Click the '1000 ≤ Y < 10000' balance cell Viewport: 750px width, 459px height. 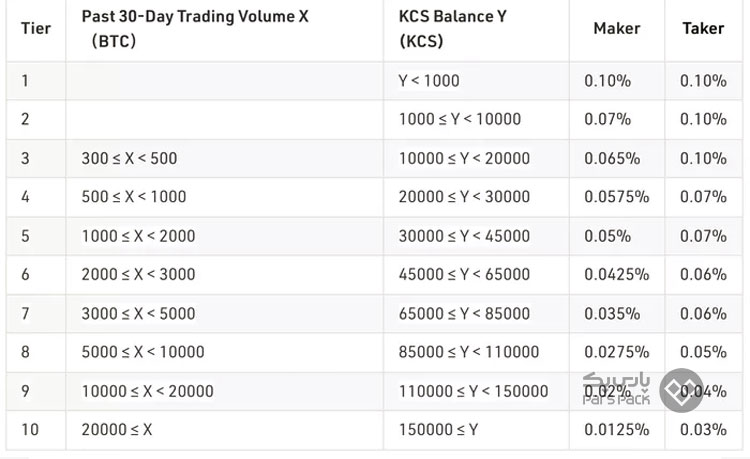pos(459,119)
